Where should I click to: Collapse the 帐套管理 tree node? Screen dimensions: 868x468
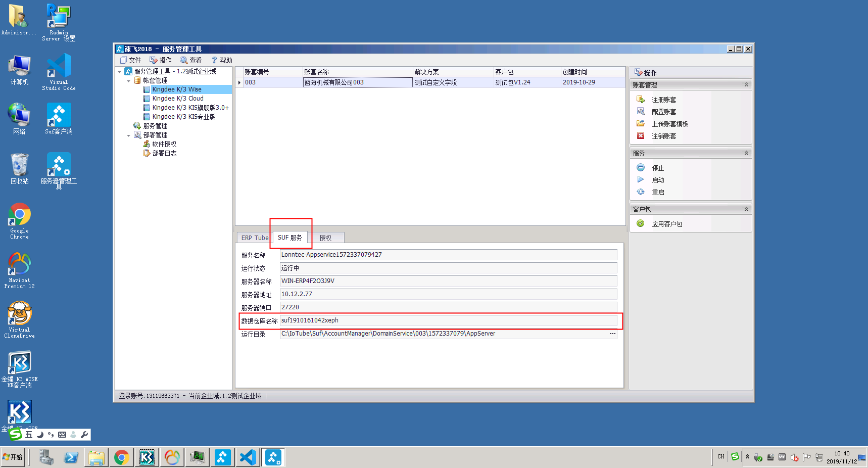click(x=129, y=81)
